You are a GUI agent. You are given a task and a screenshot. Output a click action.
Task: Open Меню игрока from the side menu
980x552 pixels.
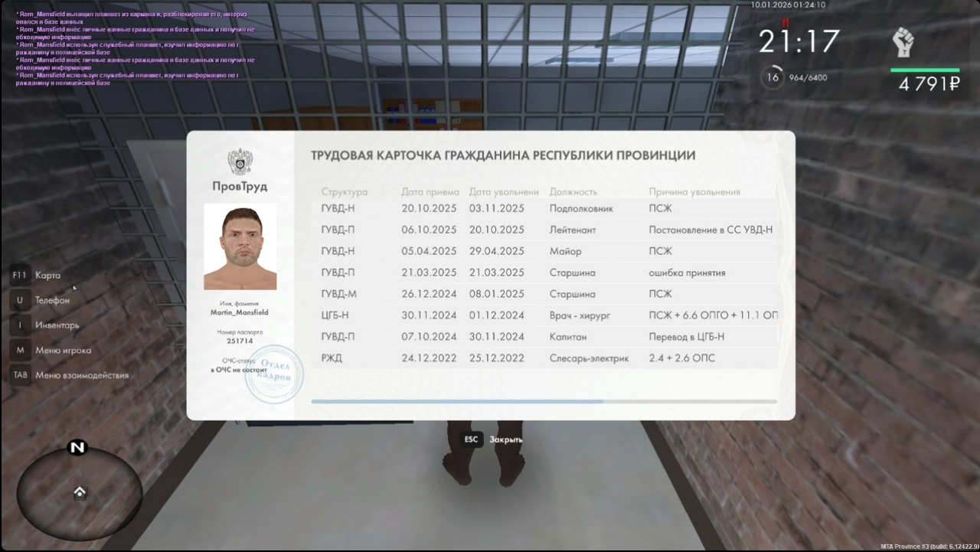[64, 350]
